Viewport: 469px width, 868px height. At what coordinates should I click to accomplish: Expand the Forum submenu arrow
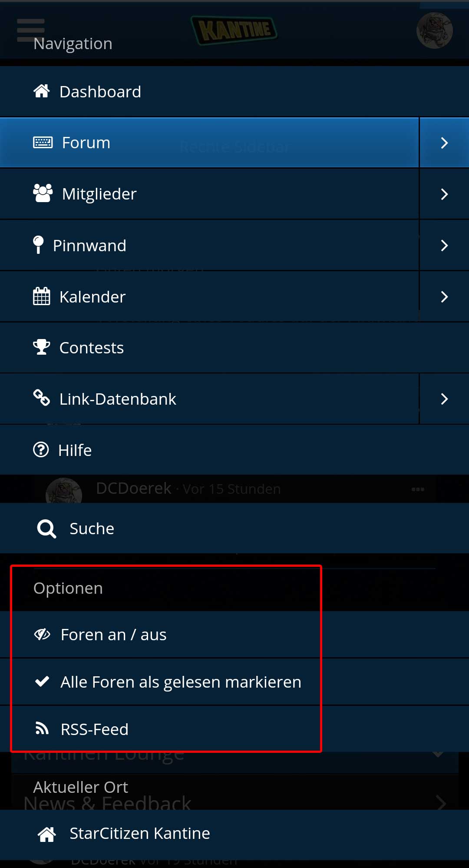pos(444,143)
